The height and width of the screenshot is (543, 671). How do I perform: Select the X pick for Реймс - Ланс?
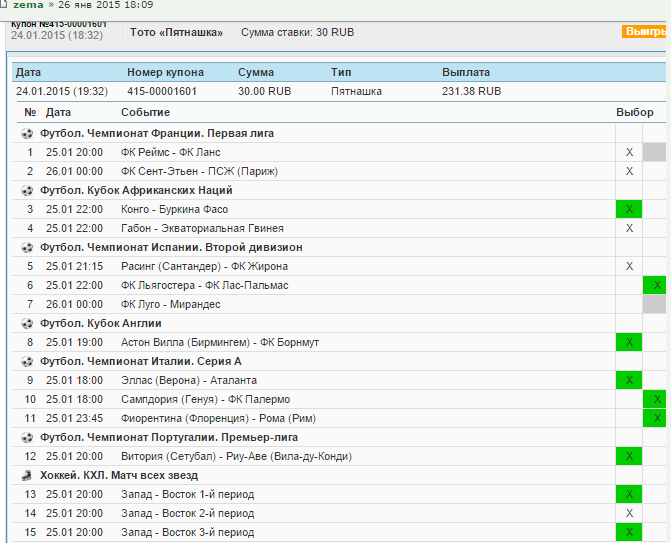pyautogui.click(x=629, y=152)
